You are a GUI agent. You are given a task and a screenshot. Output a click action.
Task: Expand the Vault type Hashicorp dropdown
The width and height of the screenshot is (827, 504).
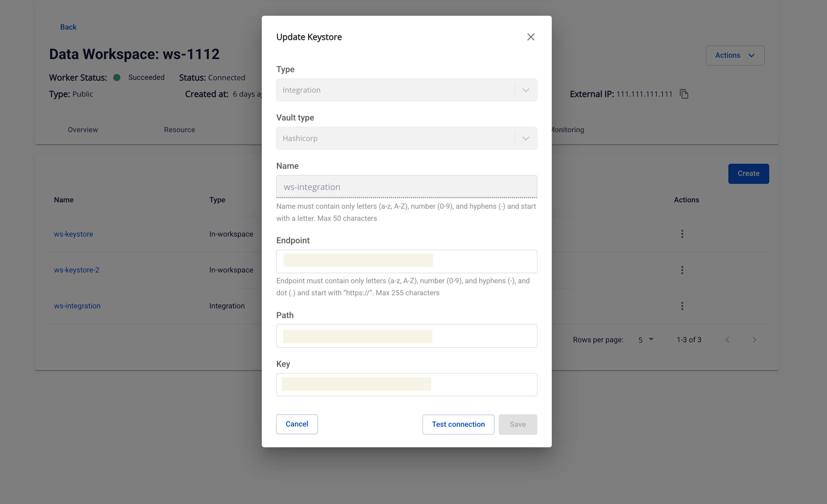pyautogui.click(x=526, y=138)
